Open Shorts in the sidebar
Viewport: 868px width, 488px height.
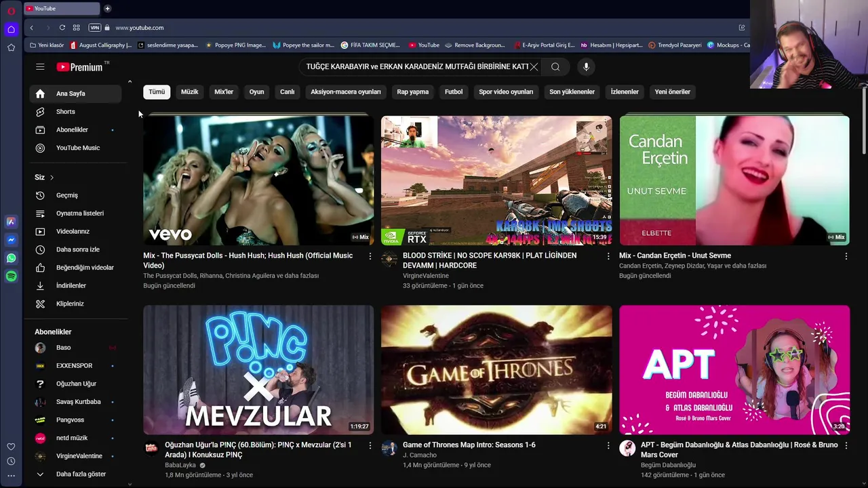[x=75, y=112]
